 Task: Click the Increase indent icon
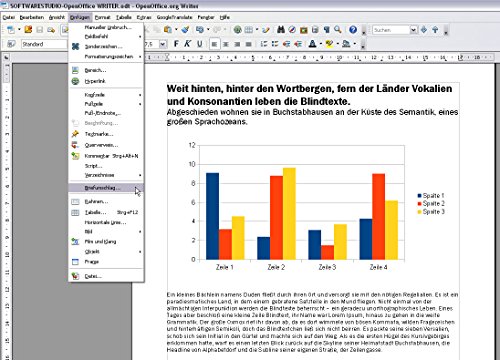point(298,44)
